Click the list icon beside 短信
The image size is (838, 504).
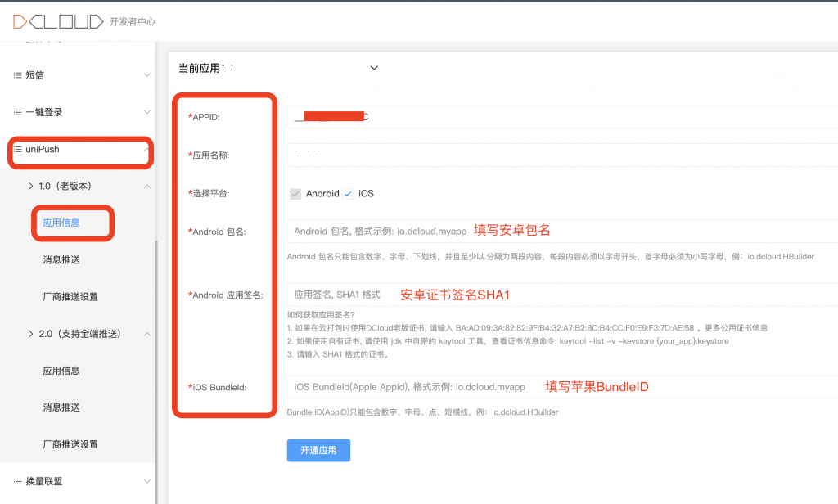[x=17, y=75]
